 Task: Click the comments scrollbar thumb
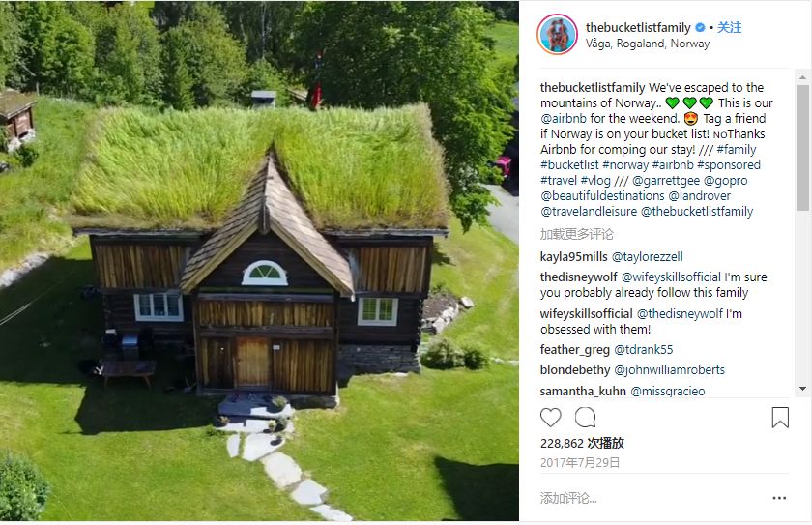(x=802, y=148)
